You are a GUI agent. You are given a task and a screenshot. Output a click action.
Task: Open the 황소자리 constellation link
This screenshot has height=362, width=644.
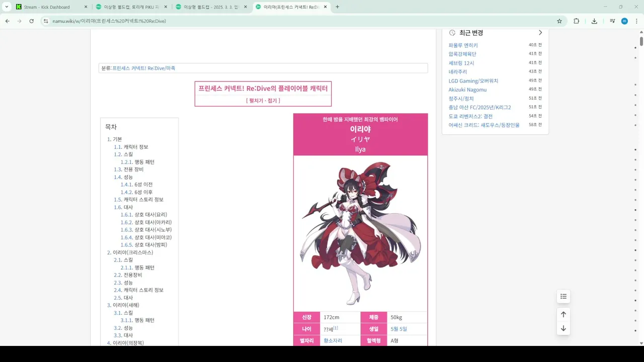pos(333,341)
